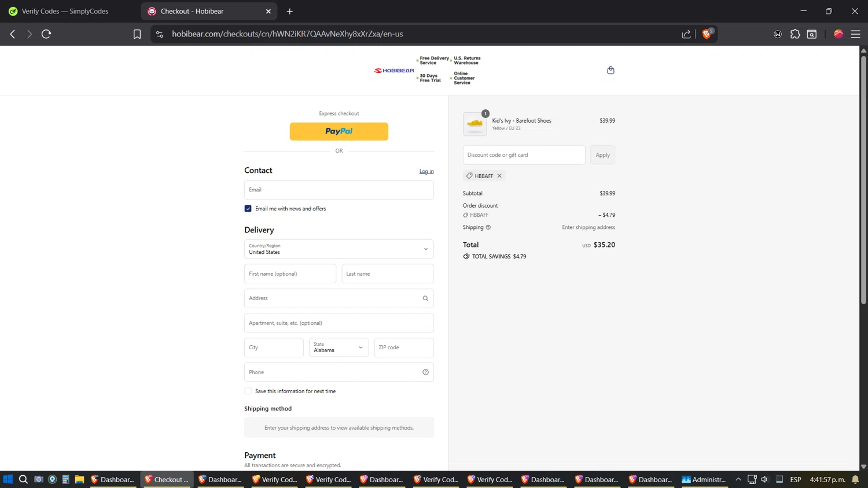Click the Last name field
The image size is (868, 488).
[388, 273]
